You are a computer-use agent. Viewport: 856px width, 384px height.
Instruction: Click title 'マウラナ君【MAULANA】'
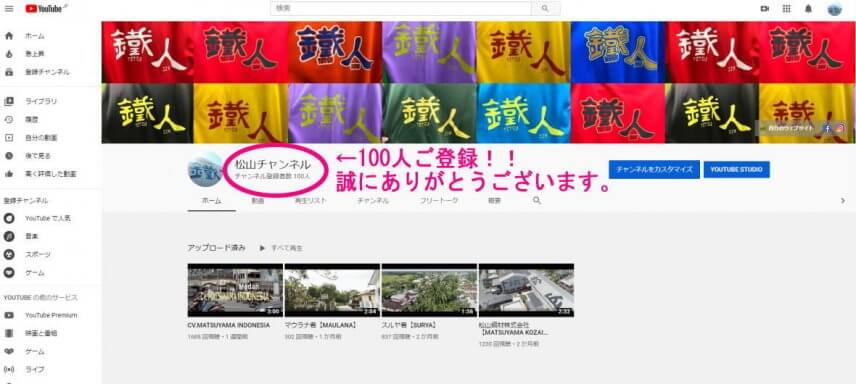(x=321, y=325)
